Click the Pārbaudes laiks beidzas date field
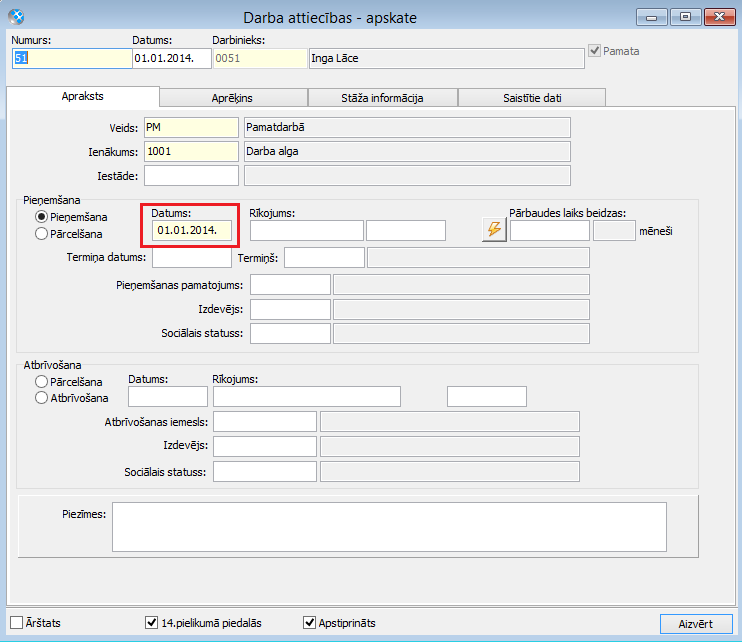Image resolution: width=742 pixels, height=642 pixels. pyautogui.click(x=549, y=231)
